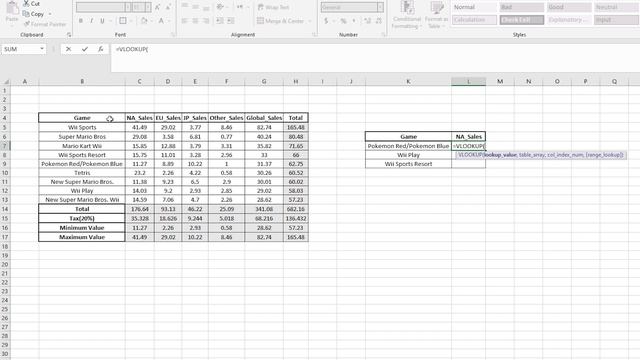Click the Percent Style icon
This screenshot has height=360, width=640.
[x=344, y=21]
